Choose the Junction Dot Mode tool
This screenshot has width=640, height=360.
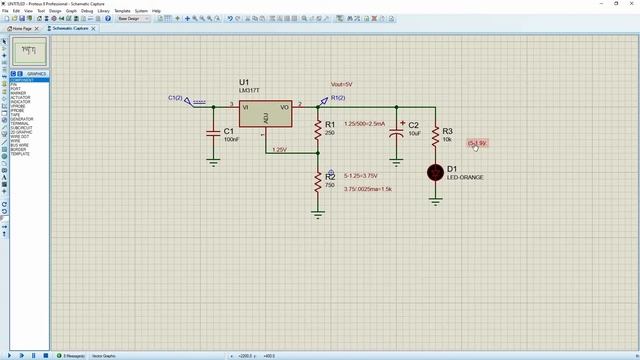point(4,56)
